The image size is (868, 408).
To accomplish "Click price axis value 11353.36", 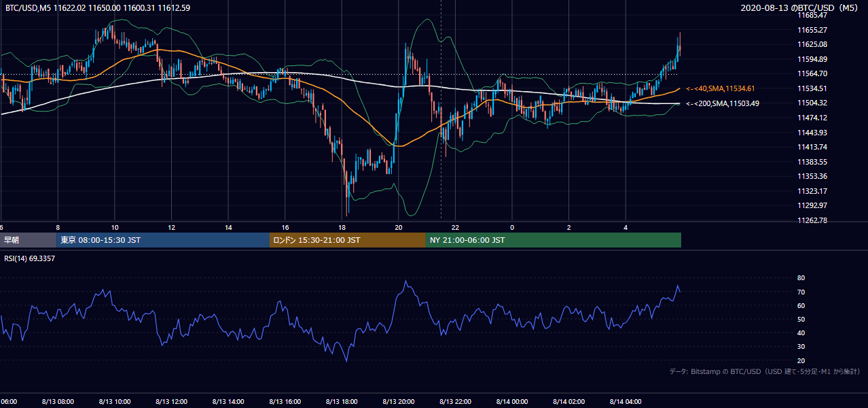I will (812, 176).
